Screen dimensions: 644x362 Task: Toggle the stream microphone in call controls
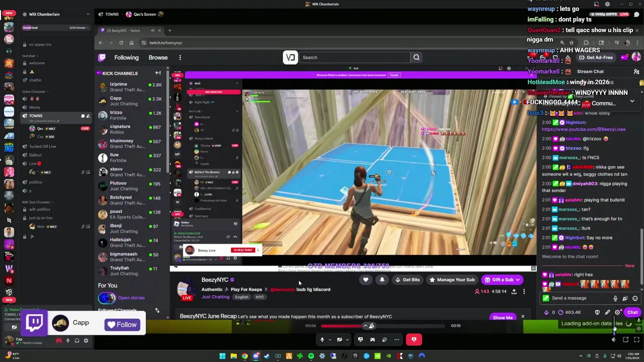pos(322,339)
